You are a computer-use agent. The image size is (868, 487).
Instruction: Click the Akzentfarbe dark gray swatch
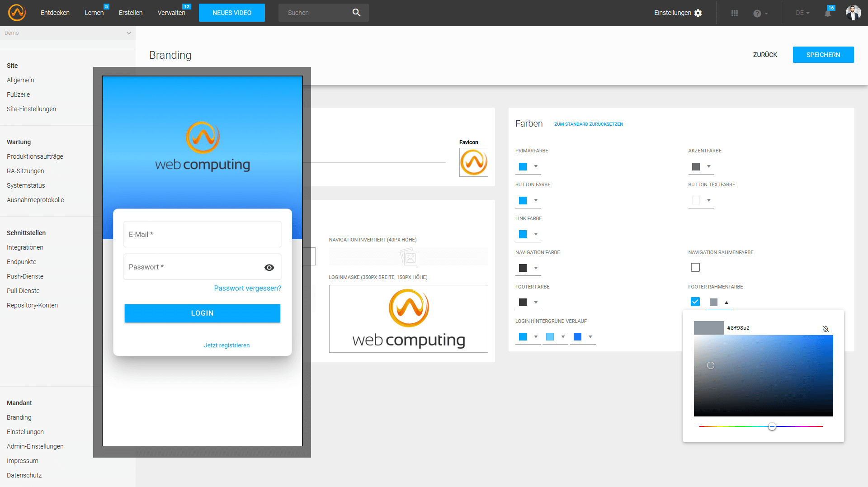click(696, 166)
